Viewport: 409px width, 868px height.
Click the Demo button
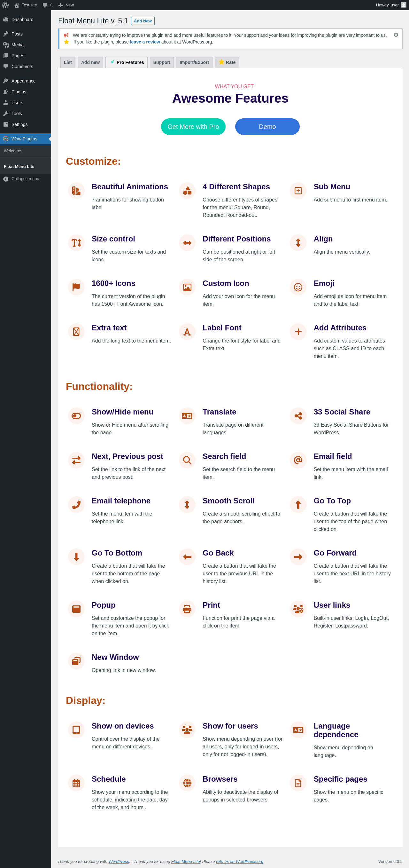point(267,127)
